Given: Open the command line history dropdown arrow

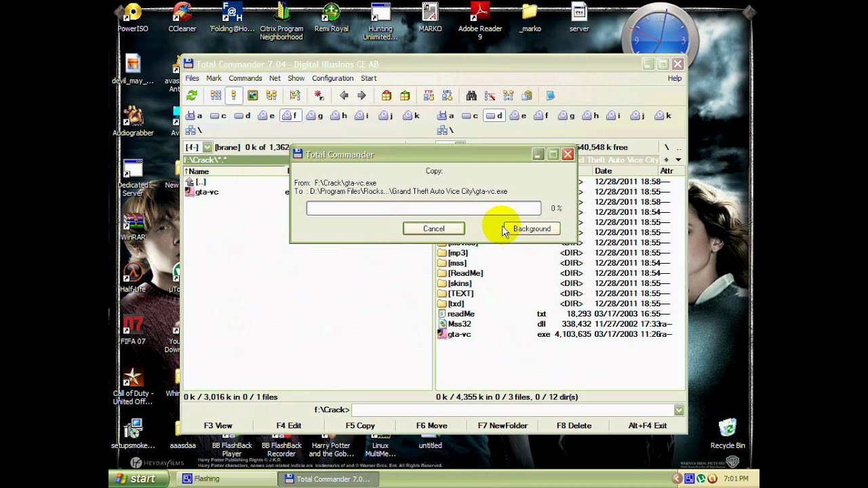Looking at the screenshot, I should click(679, 410).
